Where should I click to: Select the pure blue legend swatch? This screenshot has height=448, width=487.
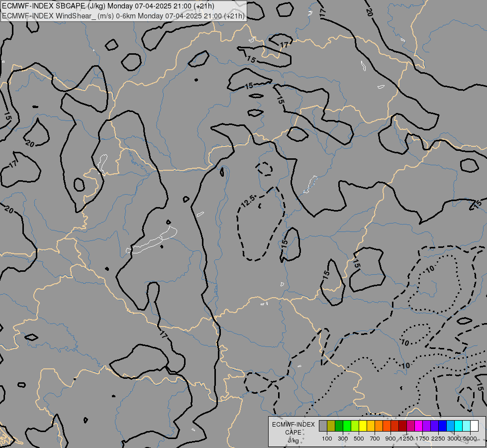(x=443, y=426)
